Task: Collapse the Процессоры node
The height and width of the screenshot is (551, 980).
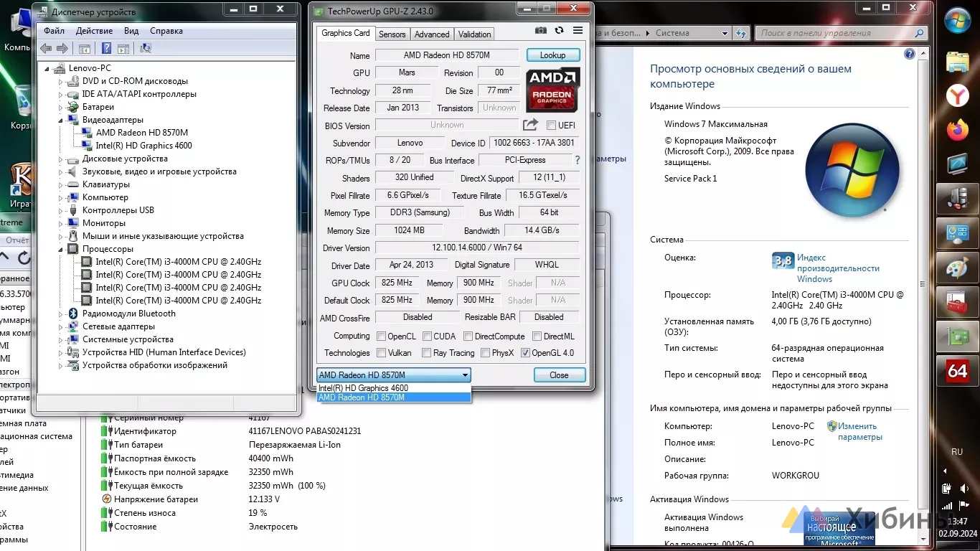Action: (x=61, y=249)
